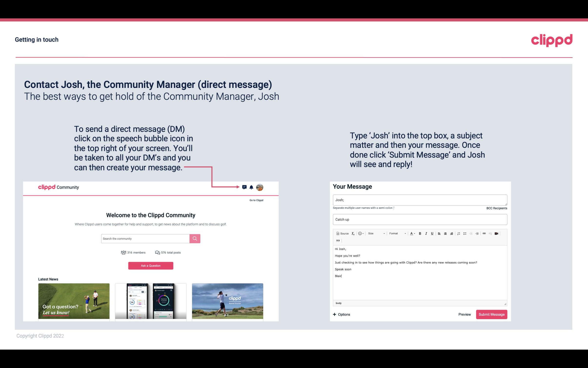This screenshot has width=588, height=368.
Task: Expand the Options section
Action: coord(341,315)
